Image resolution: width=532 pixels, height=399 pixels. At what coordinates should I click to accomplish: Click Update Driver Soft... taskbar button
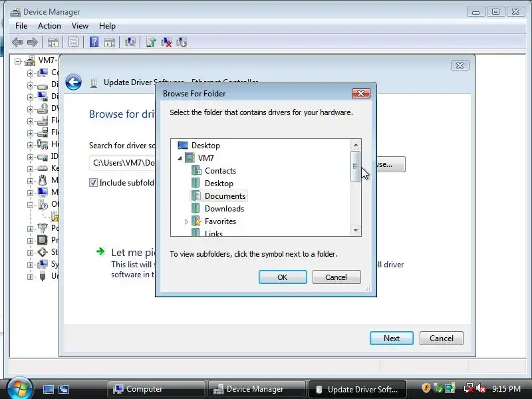click(x=357, y=389)
